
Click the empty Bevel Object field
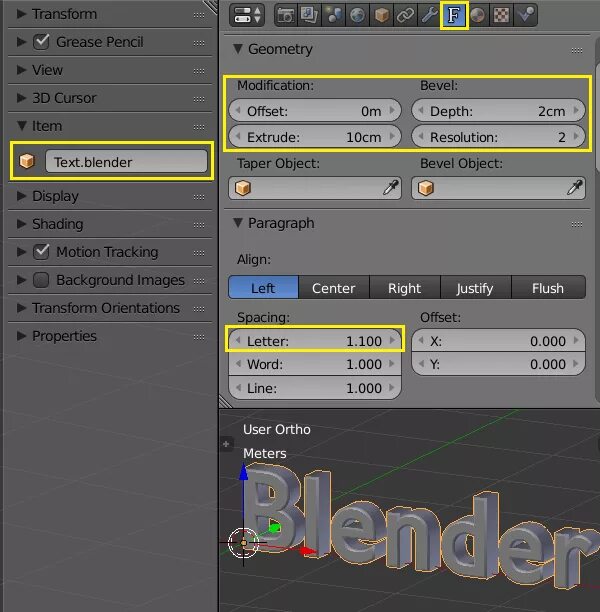click(x=499, y=188)
